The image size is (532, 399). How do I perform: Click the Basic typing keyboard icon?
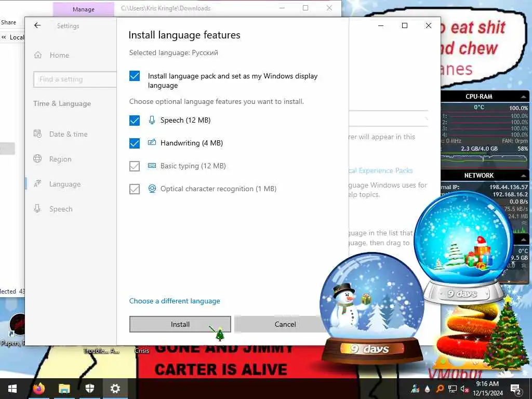pos(152,166)
